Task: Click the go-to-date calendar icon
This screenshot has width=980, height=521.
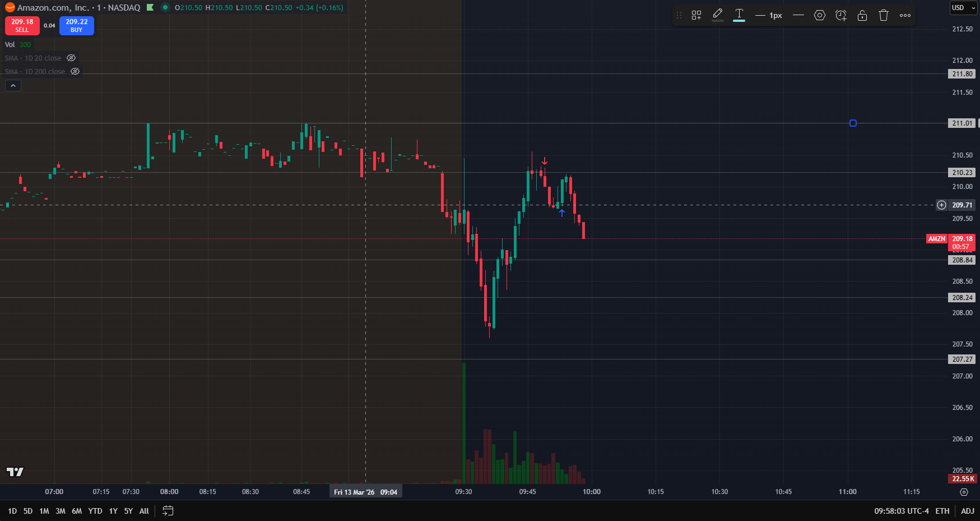Action: 168,511
